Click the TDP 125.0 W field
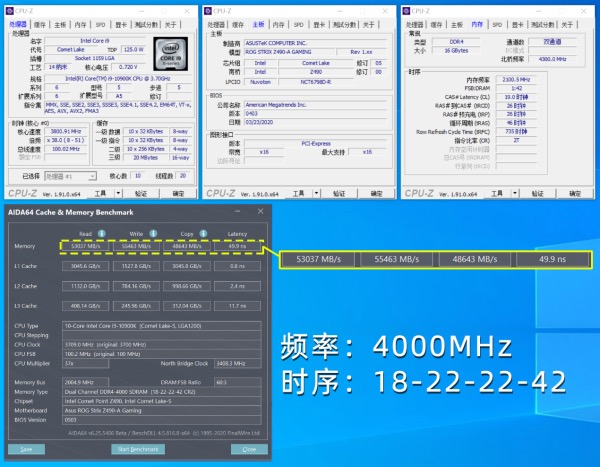The height and width of the screenshot is (467, 600). (133, 49)
